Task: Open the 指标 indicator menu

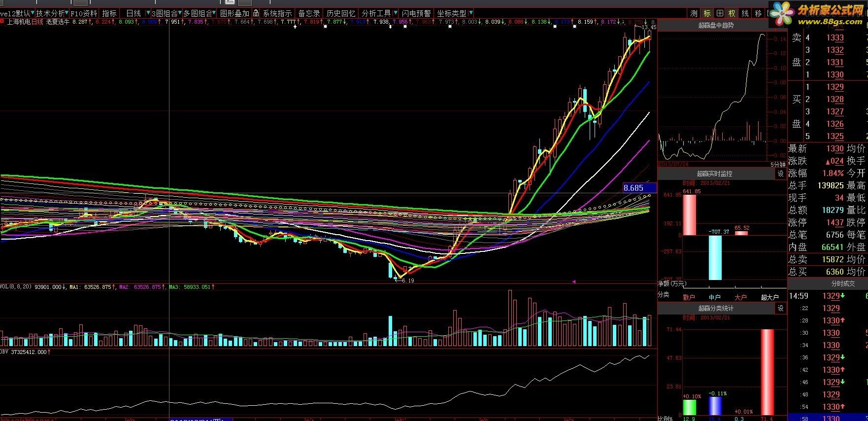Action: click(x=110, y=13)
